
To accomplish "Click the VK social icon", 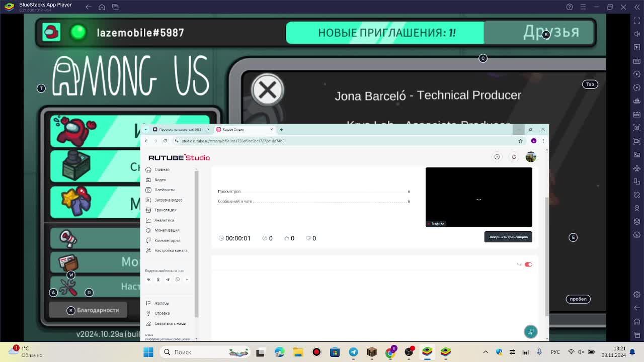I will tap(148, 280).
